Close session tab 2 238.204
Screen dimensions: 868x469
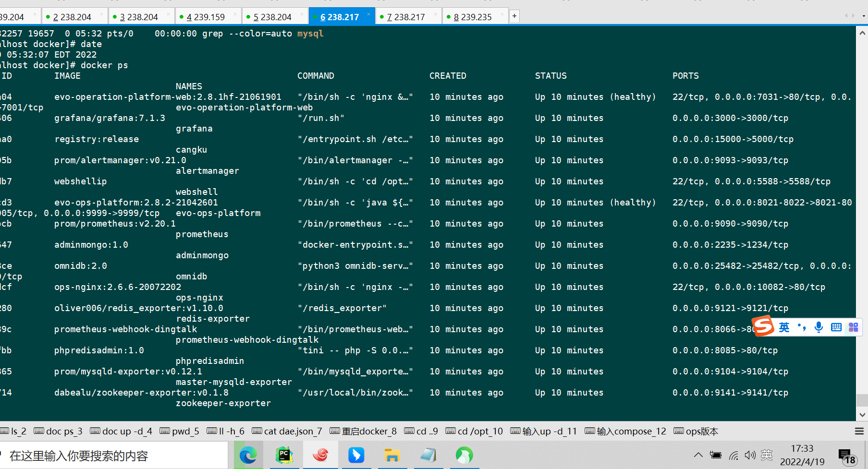point(101,14)
